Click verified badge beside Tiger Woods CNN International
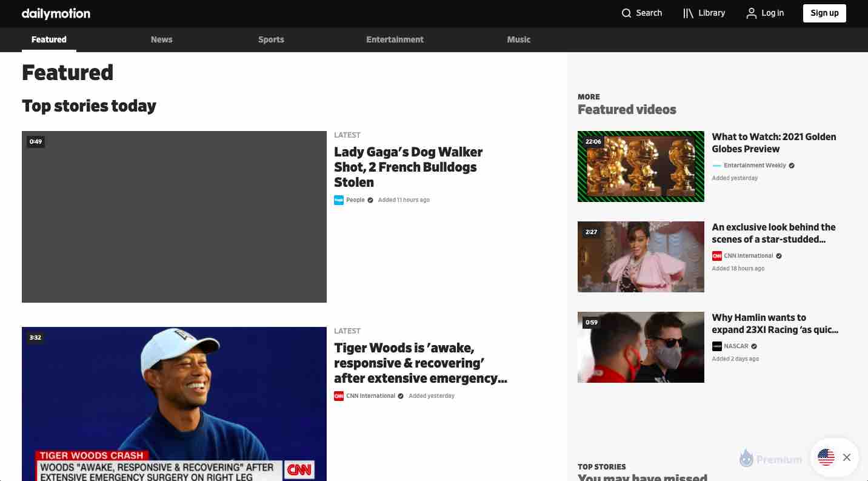The height and width of the screenshot is (481, 868). [401, 396]
